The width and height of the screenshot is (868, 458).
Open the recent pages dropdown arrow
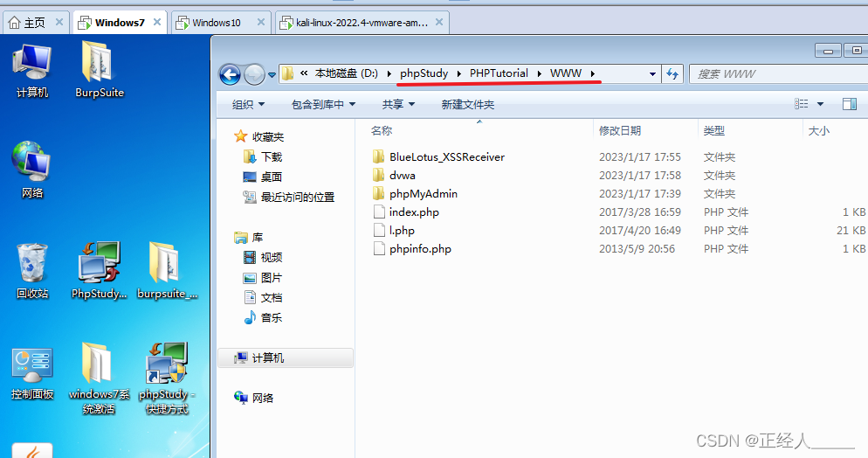pyautogui.click(x=272, y=75)
